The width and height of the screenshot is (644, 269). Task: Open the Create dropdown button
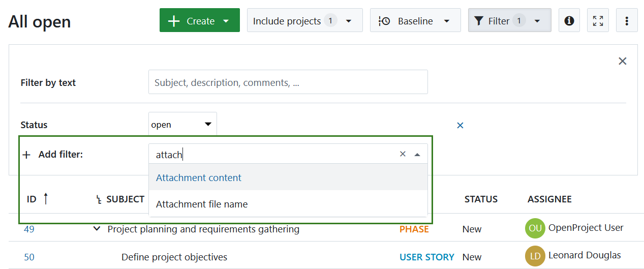[199, 20]
